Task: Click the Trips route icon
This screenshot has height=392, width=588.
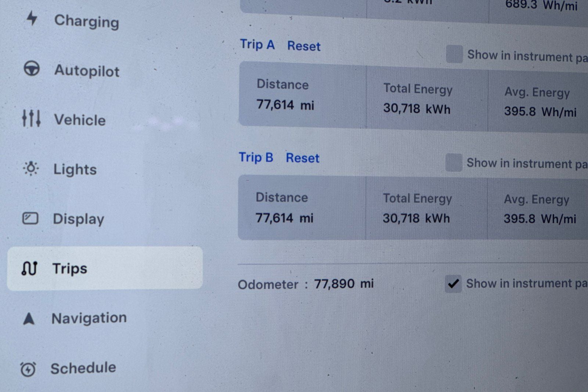Action: tap(30, 268)
